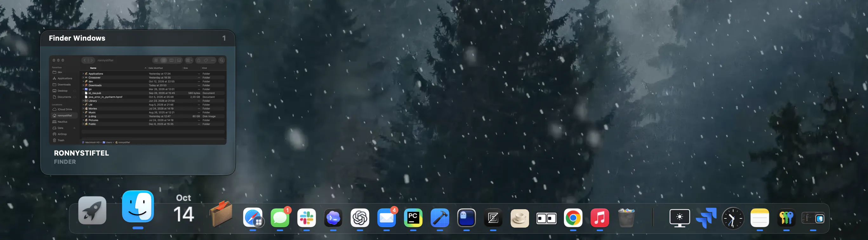Open the Calendar showing Oct 14
This screenshot has width=868, height=240.
tap(184, 208)
